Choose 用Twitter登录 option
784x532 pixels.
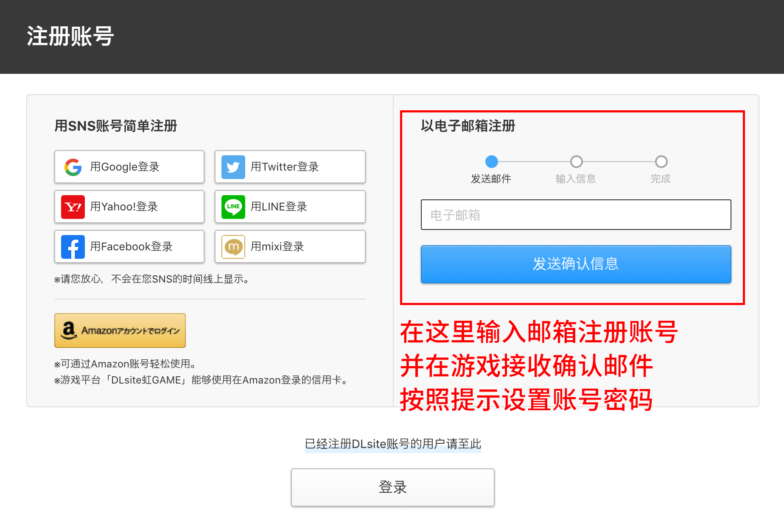(290, 167)
